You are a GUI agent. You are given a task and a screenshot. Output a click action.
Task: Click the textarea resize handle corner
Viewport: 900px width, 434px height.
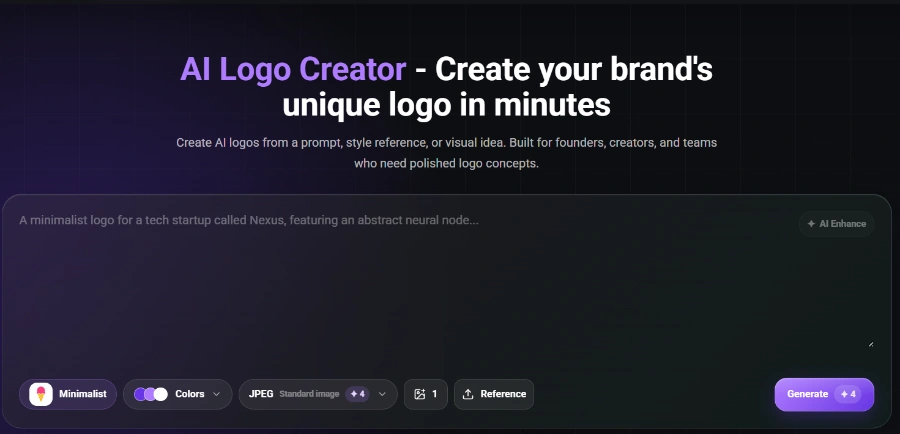coord(871,344)
